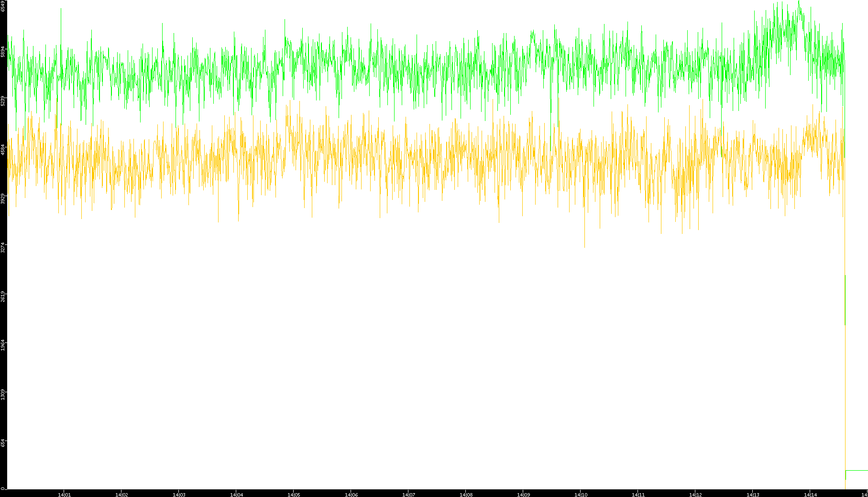Click the 14:09 label on horizontal axis
868x497 pixels.
[523, 495]
